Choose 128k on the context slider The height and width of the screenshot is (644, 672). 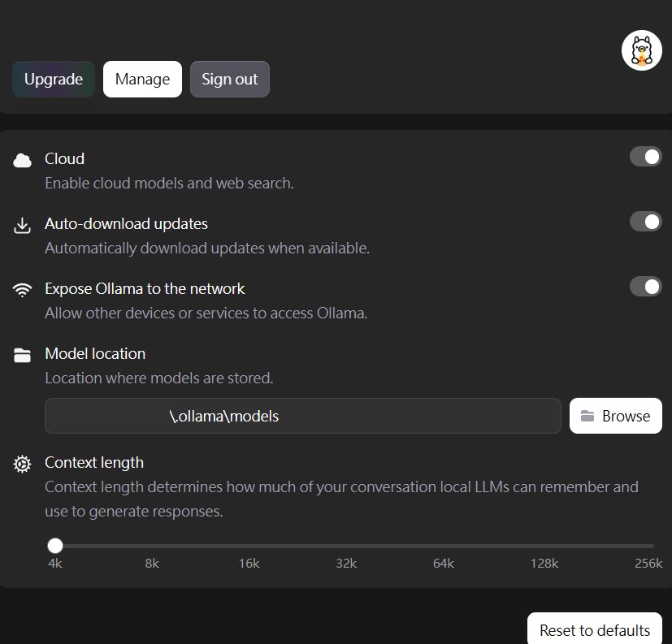point(544,546)
